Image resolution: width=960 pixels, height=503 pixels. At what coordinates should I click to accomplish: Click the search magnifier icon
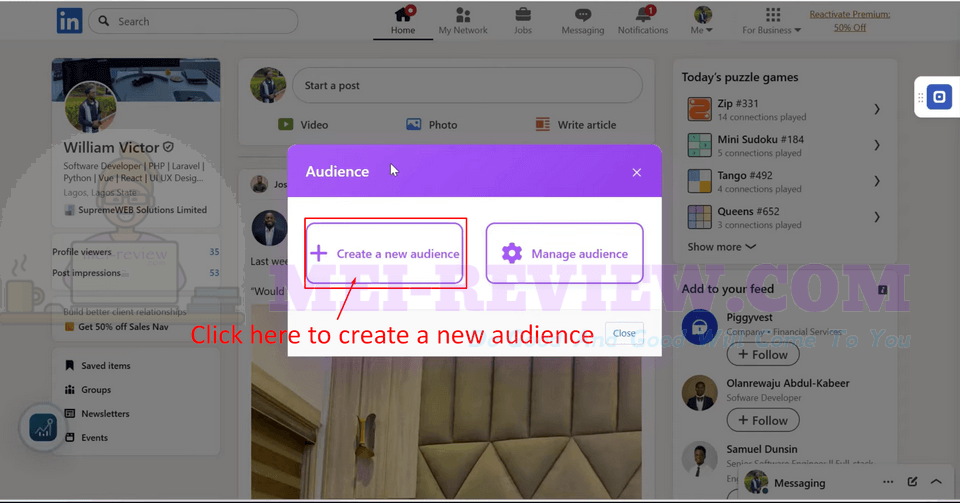click(x=104, y=21)
